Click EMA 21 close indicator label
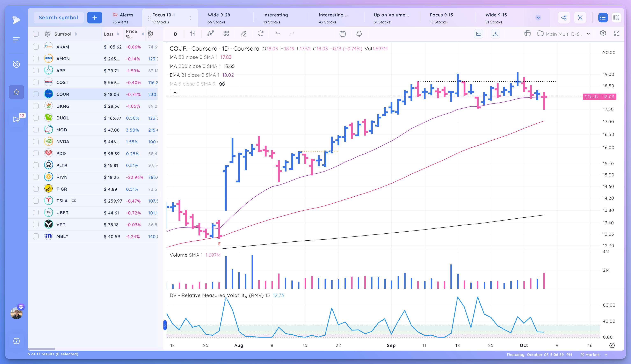Screen dimensions: 631x364 pyautogui.click(x=195, y=75)
